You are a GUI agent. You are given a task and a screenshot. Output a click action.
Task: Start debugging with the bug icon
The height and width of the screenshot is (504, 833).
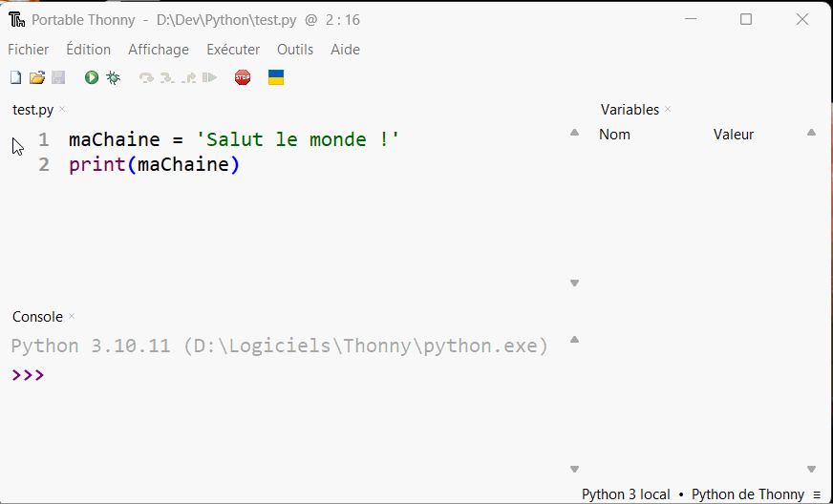tap(113, 78)
